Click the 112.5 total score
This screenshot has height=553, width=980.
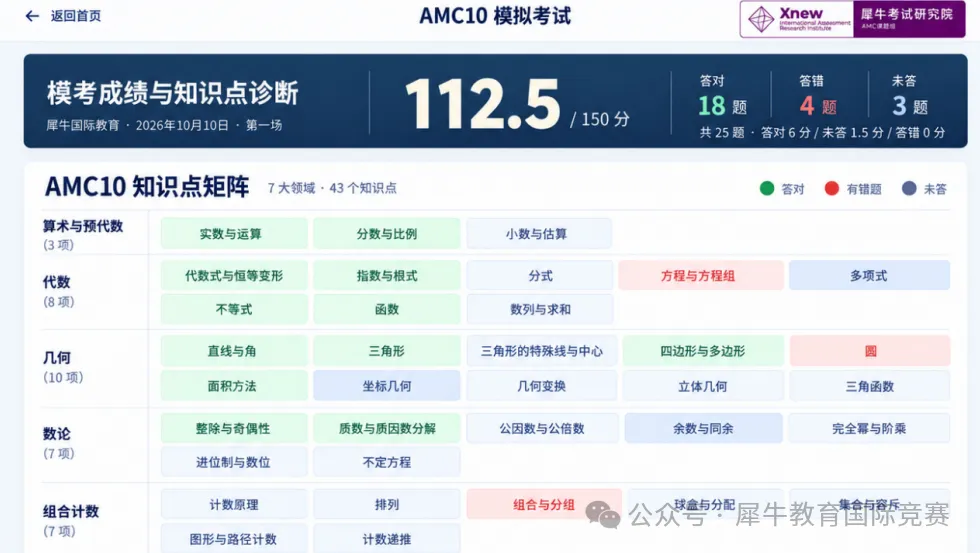482,104
